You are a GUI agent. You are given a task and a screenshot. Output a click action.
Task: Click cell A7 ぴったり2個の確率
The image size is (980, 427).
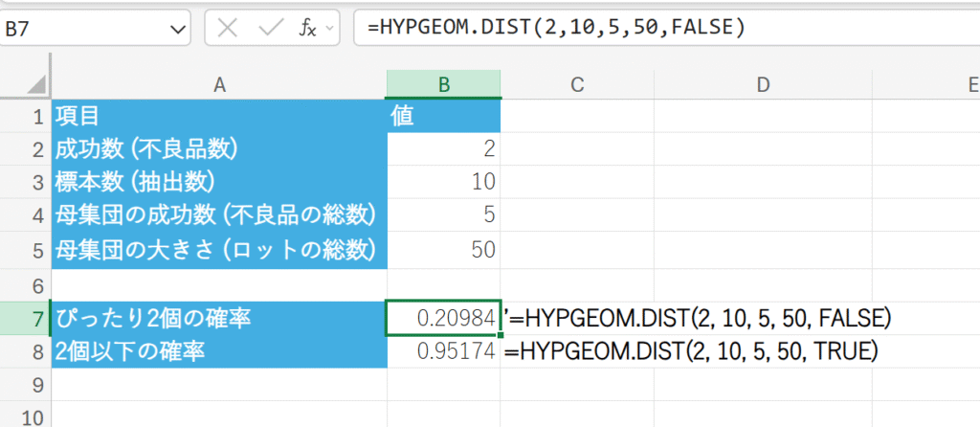[219, 318]
